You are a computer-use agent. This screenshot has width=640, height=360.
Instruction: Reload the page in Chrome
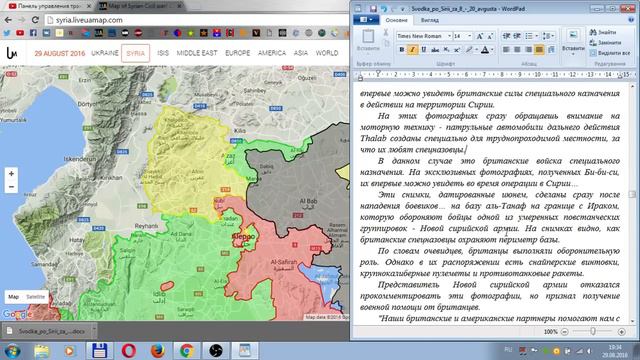(35, 20)
